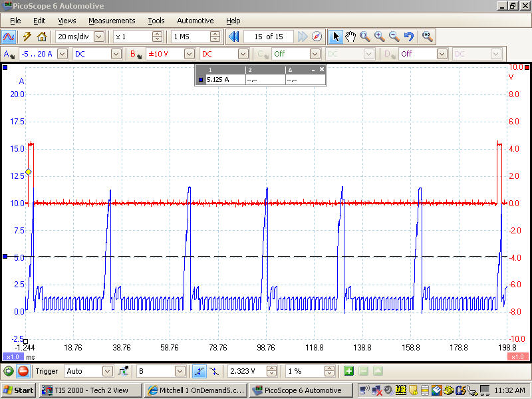
Task: Click the PicoScope 6 Automotive taskbar button
Action: (x=301, y=390)
